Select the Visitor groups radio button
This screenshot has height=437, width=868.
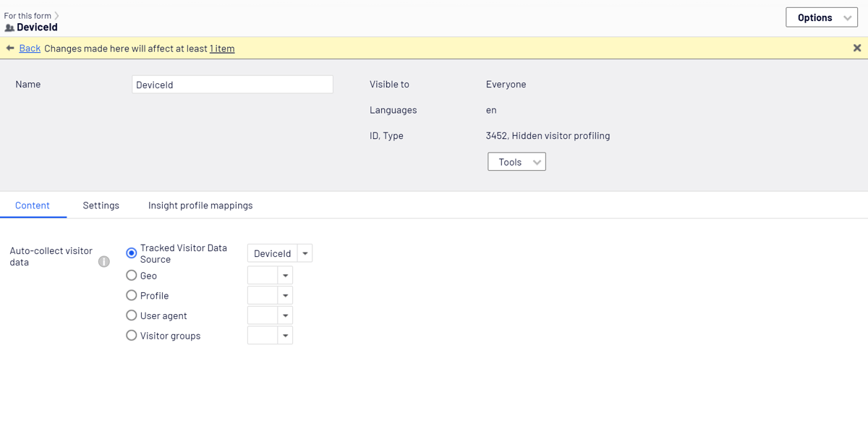132,336
